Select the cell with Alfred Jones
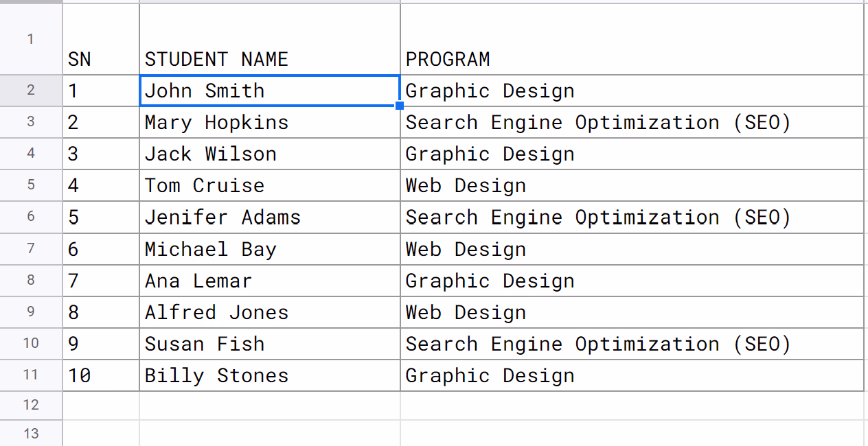The height and width of the screenshot is (446, 868). pos(269,312)
